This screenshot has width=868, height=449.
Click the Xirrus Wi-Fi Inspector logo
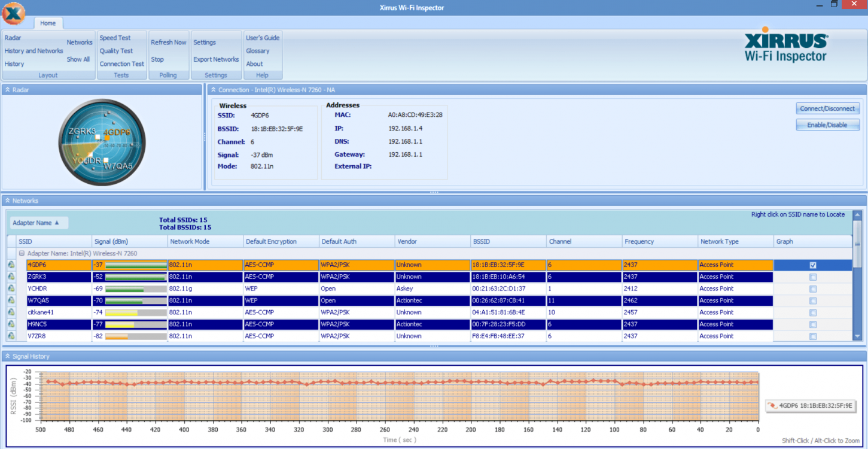pyautogui.click(x=785, y=44)
